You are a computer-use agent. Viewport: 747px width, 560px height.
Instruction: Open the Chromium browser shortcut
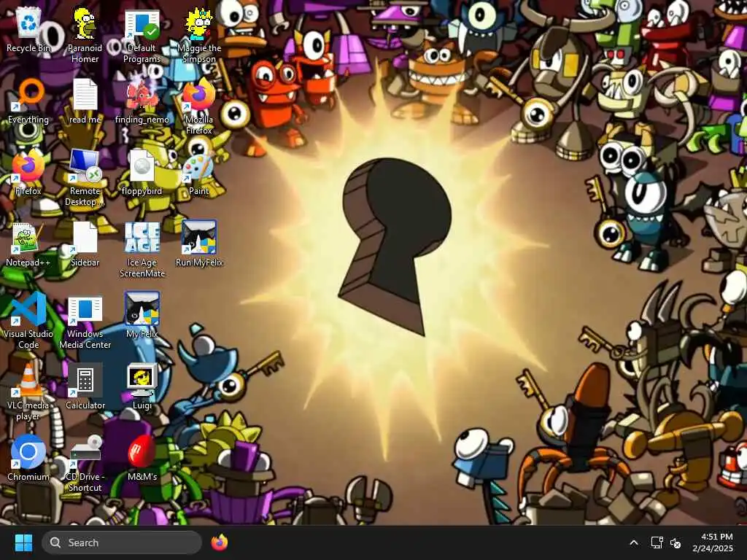coord(28,458)
